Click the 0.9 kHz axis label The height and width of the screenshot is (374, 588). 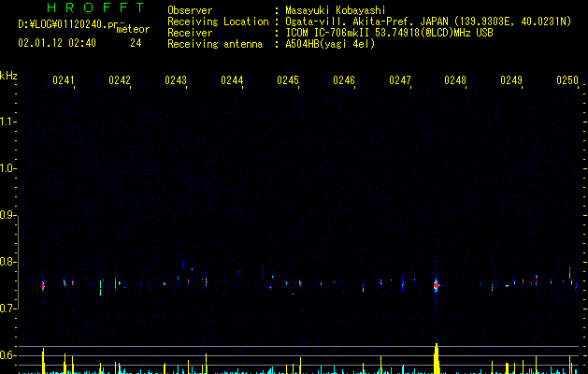(x=7, y=215)
